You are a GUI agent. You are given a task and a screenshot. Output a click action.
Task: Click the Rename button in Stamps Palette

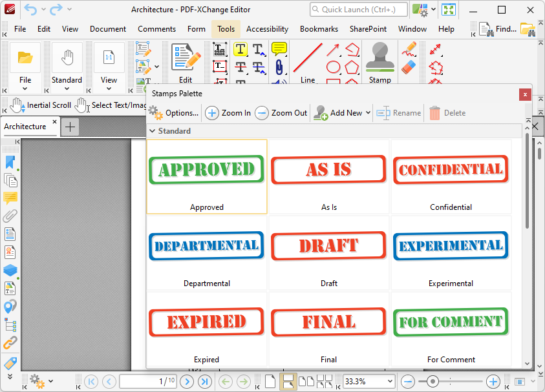pyautogui.click(x=398, y=112)
